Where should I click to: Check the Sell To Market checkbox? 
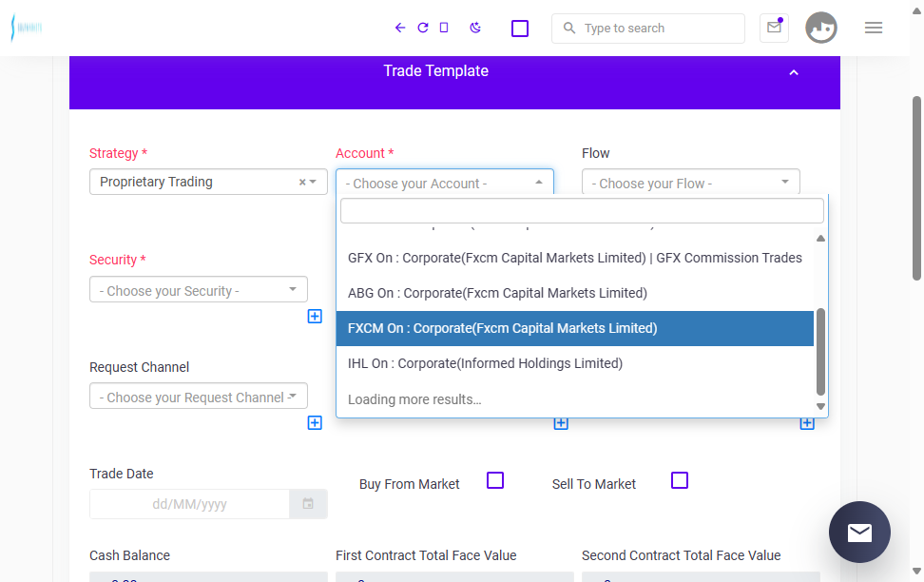(680, 480)
